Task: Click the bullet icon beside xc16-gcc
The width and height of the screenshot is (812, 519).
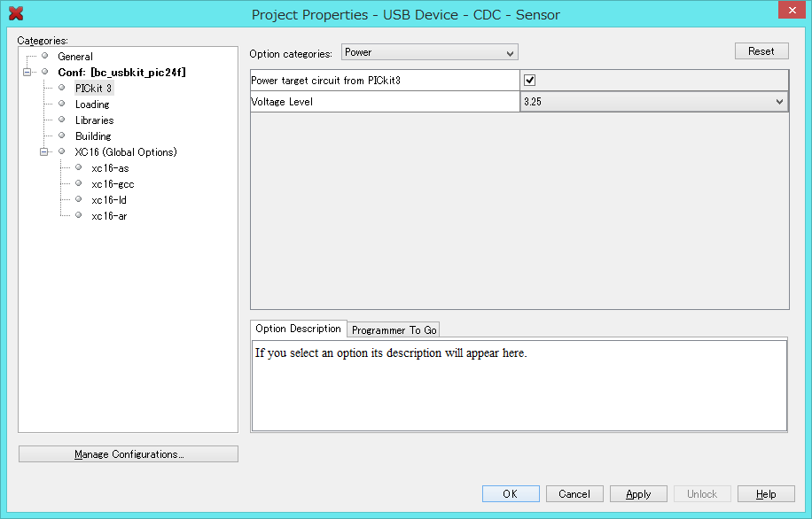Action: tap(78, 183)
